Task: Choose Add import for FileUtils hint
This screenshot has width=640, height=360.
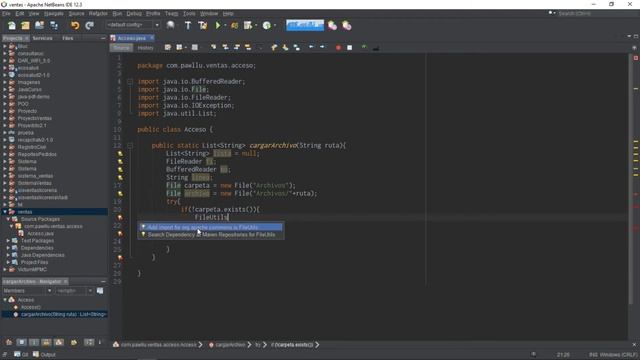Action: pyautogui.click(x=211, y=227)
